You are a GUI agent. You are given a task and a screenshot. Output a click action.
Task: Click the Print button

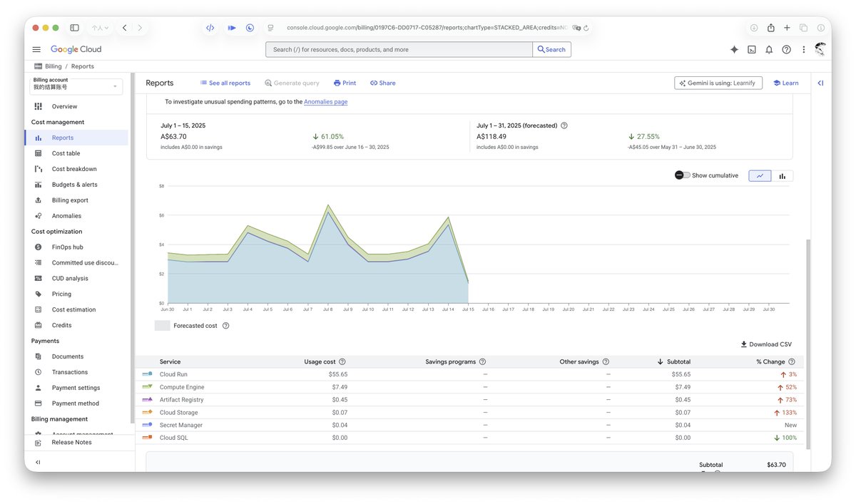pyautogui.click(x=345, y=83)
